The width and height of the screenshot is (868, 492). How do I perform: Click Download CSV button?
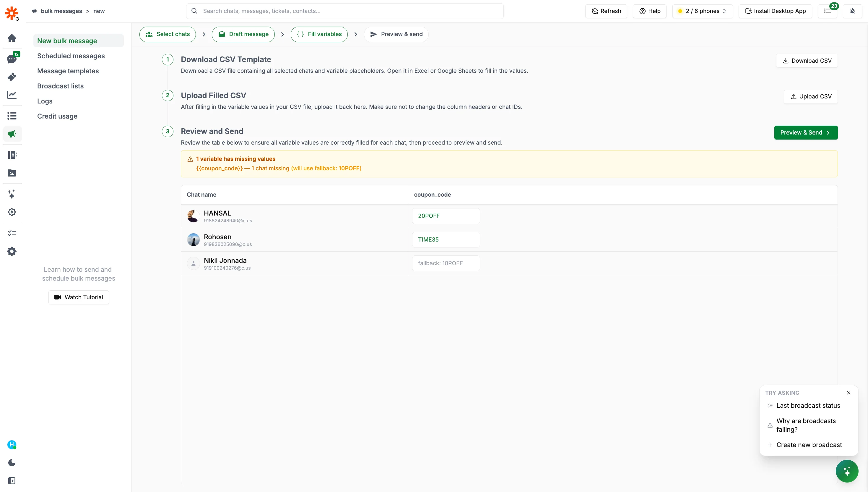[x=807, y=61]
